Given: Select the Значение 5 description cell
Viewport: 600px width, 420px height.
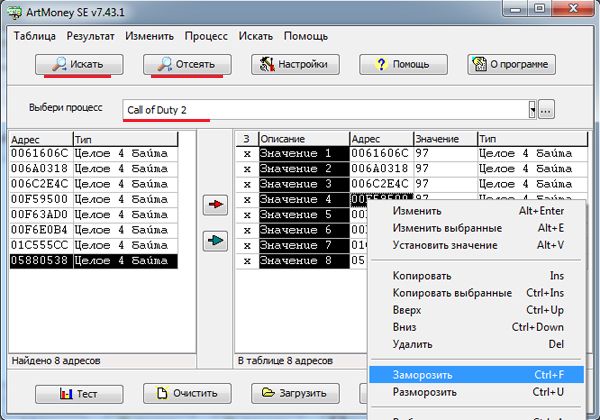Looking at the screenshot, I should (304, 215).
